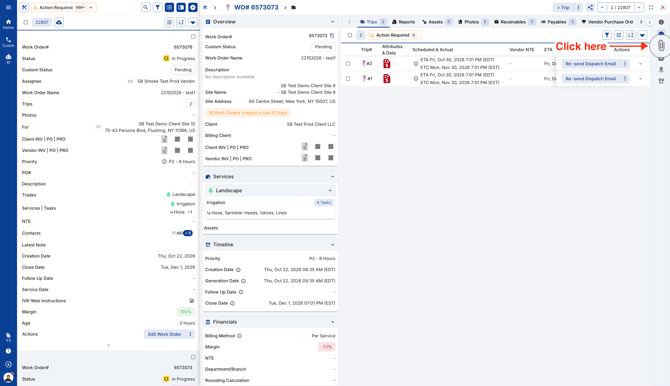Switch to the Reports tab

coord(403,22)
